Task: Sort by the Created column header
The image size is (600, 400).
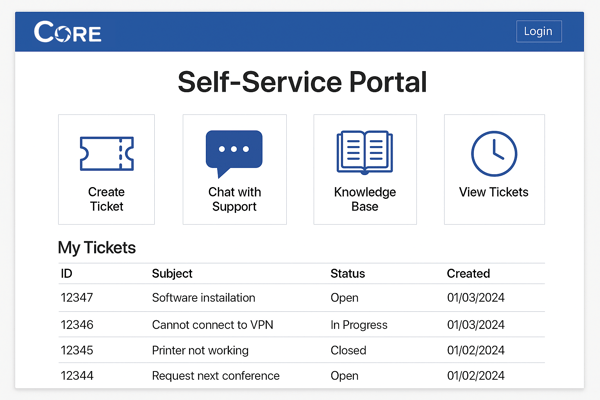Action: pyautogui.click(x=468, y=273)
